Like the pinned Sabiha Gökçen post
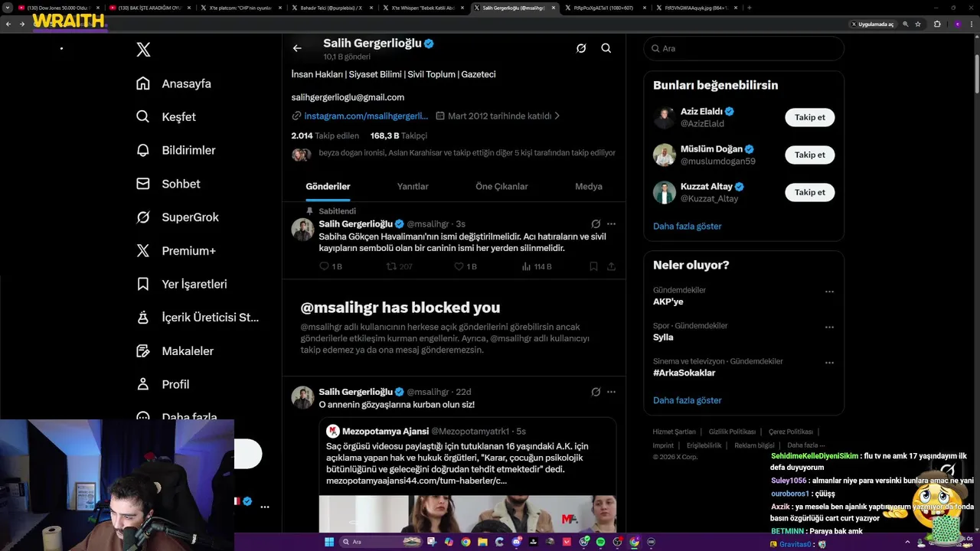Screen dimensions: 980x551 click(465, 266)
